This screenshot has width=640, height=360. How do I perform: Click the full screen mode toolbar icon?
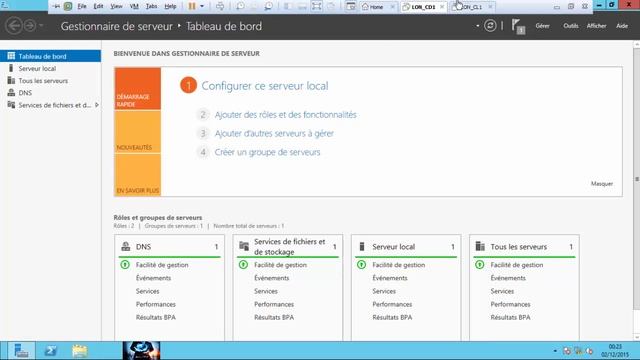coord(316,6)
